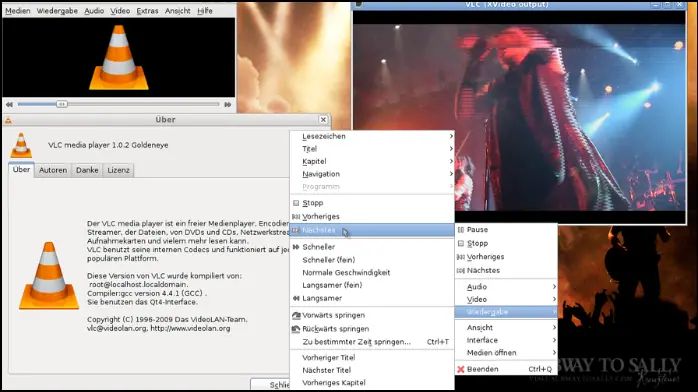Switch to the Autoren tab

(x=53, y=170)
